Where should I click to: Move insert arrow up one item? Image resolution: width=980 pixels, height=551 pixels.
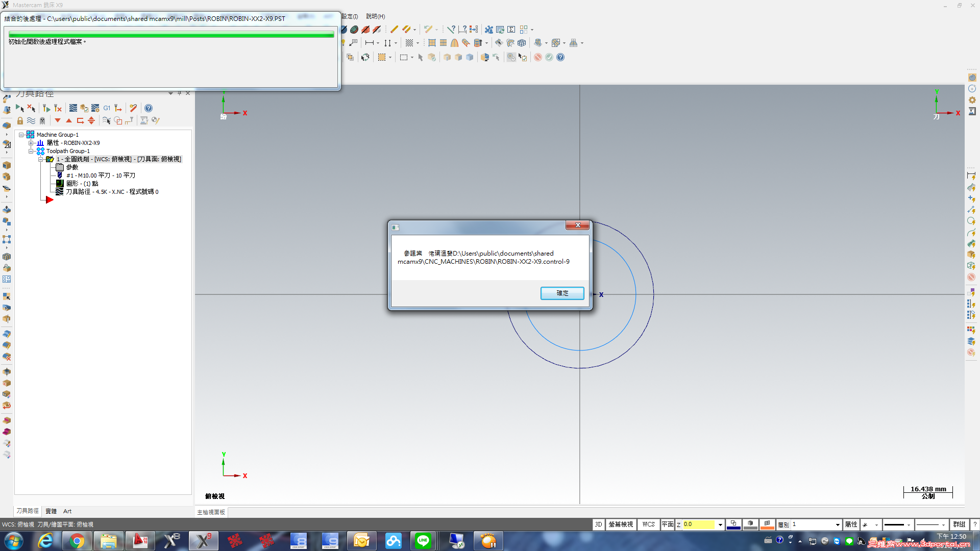pyautogui.click(x=69, y=121)
